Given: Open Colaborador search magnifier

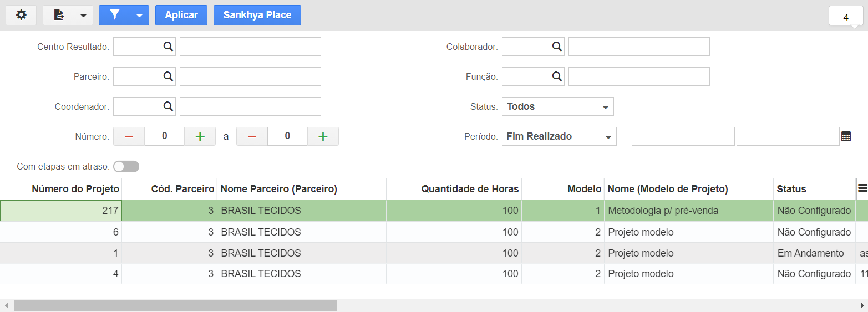Looking at the screenshot, I should tap(557, 47).
